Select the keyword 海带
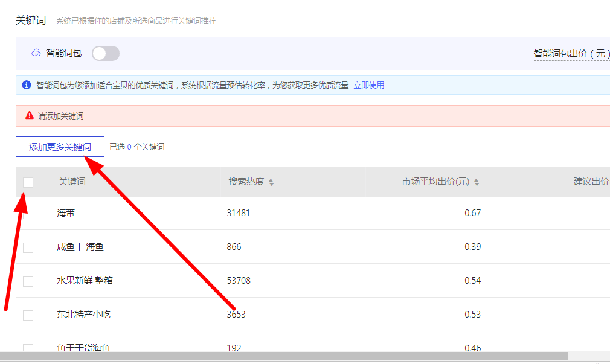Viewport: 610px width, 364px height. (x=66, y=212)
